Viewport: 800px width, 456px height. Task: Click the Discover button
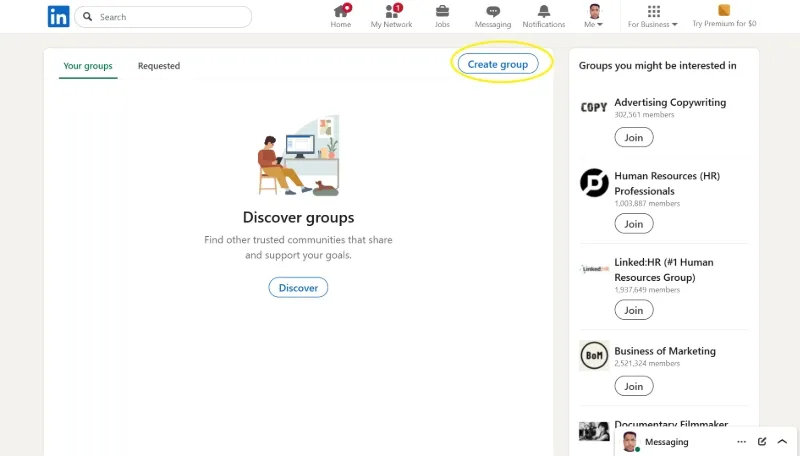tap(298, 288)
